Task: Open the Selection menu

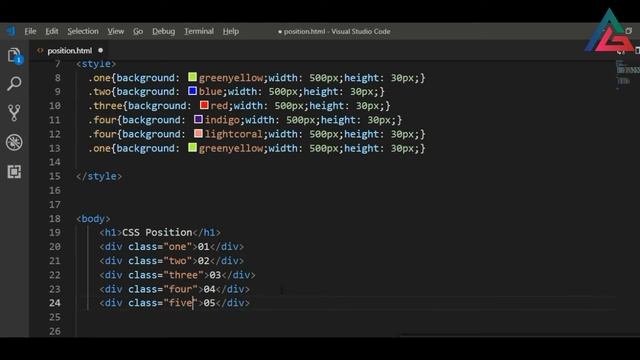Action: click(83, 31)
